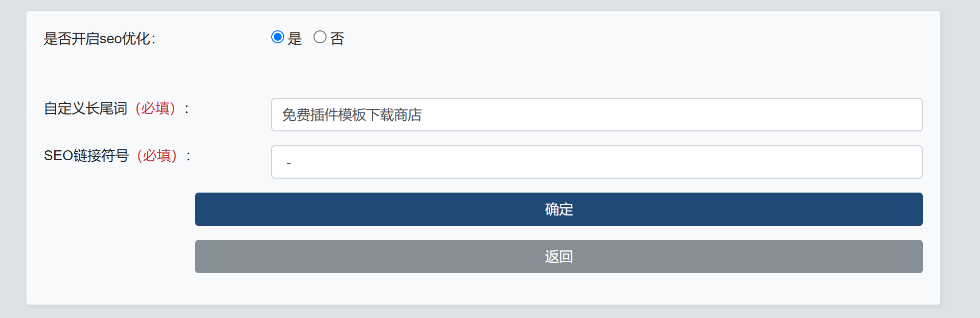The image size is (980, 318).
Task: Click the red (必填) marker after SEO链接符号
Action: (x=157, y=156)
